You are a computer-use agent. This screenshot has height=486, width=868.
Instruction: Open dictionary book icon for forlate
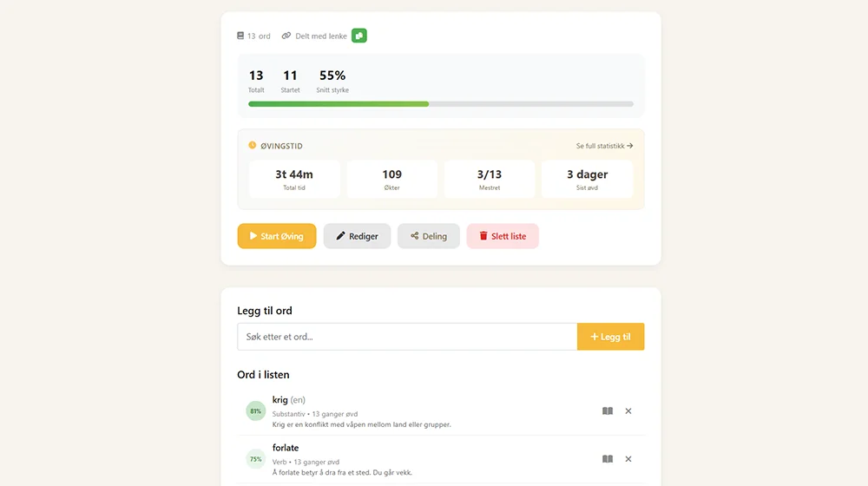click(x=608, y=459)
